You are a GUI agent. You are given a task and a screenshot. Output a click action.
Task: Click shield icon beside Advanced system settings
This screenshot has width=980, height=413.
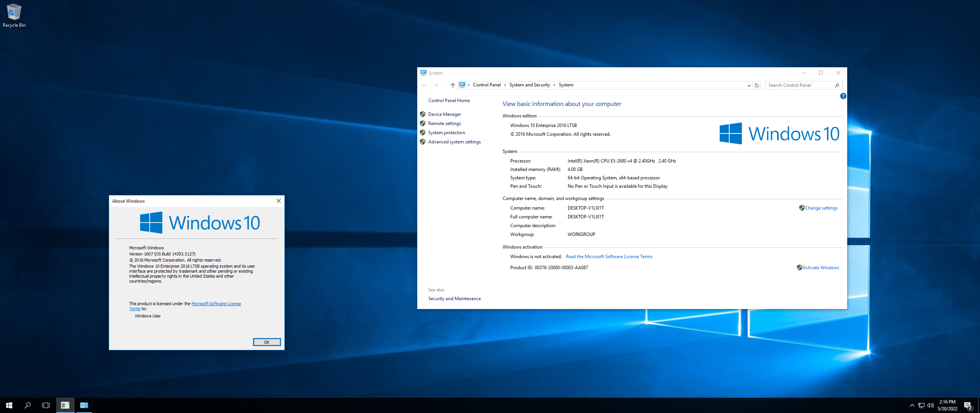[x=423, y=142]
